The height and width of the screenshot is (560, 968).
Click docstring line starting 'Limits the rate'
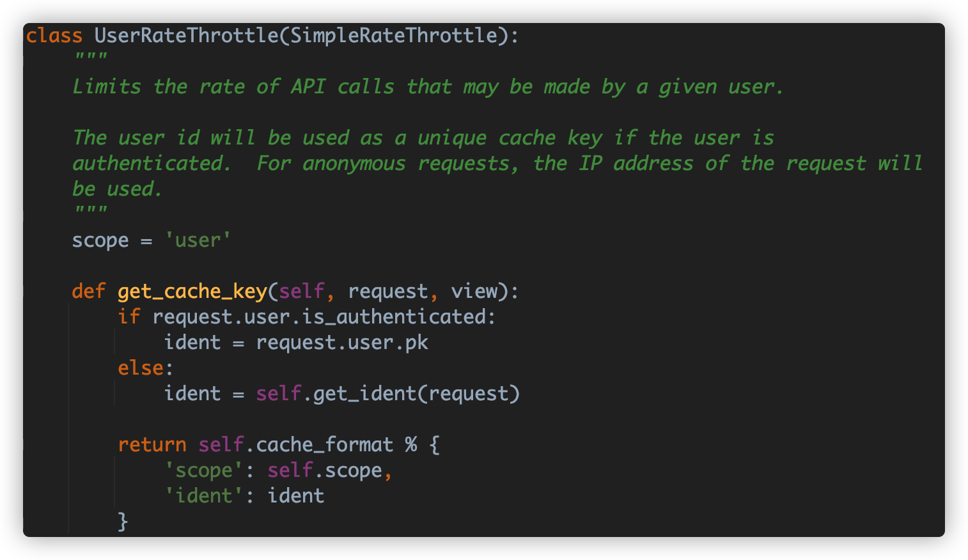(x=428, y=87)
